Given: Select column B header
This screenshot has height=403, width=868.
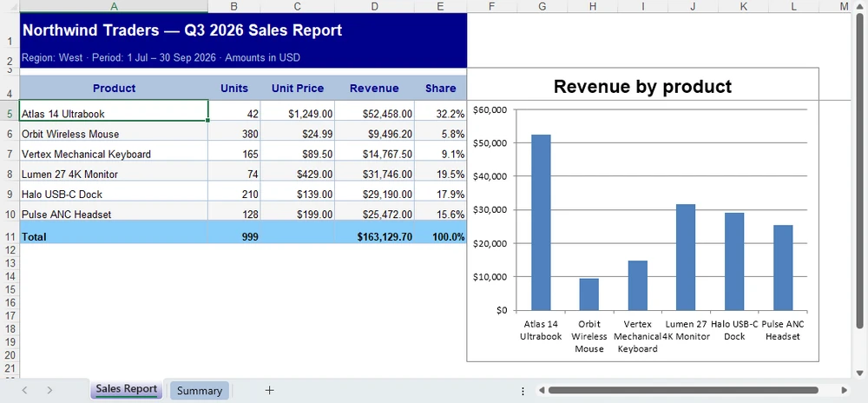Looking at the screenshot, I should pos(234,6).
